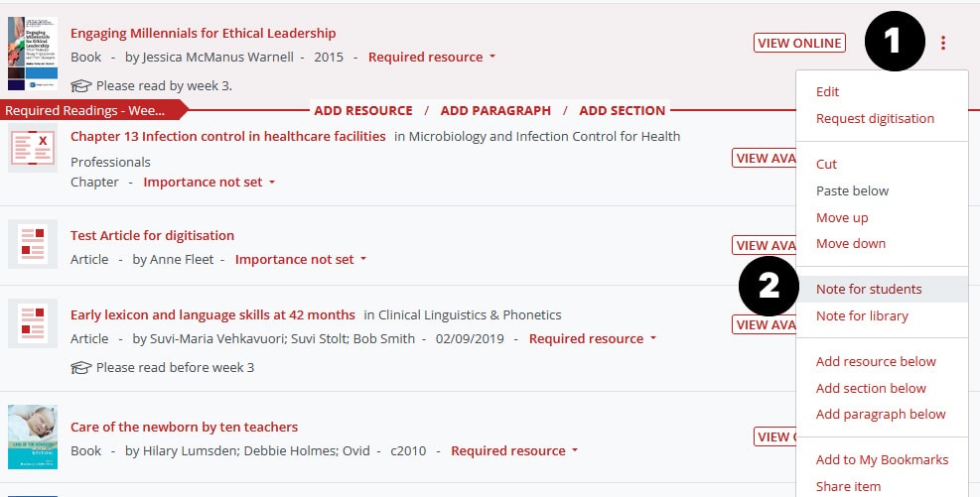Screen dimensions: 980x497
Task: Click ADD RESOURCE in the section divider
Action: click(x=363, y=111)
